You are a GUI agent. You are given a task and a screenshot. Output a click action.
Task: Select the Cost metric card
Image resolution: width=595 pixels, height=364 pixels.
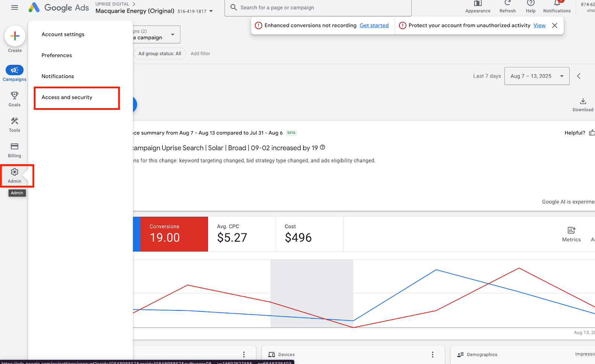click(x=309, y=234)
